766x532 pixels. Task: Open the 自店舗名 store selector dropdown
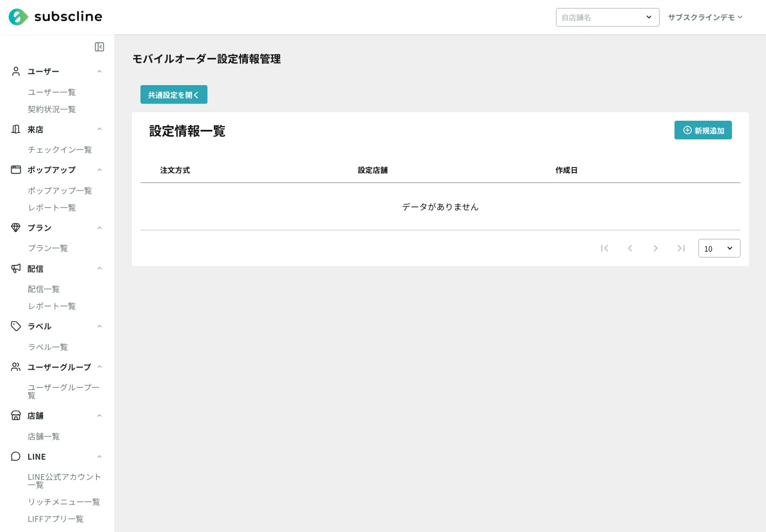point(607,17)
